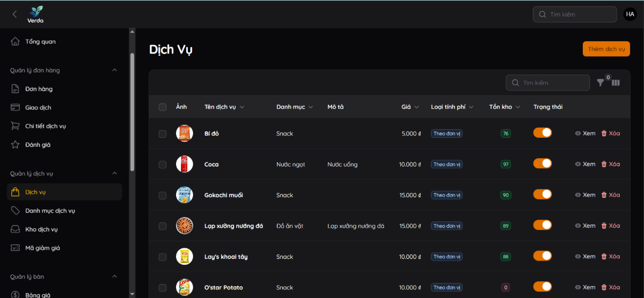
Task: Click the Coca product thumbnail
Action: (184, 164)
